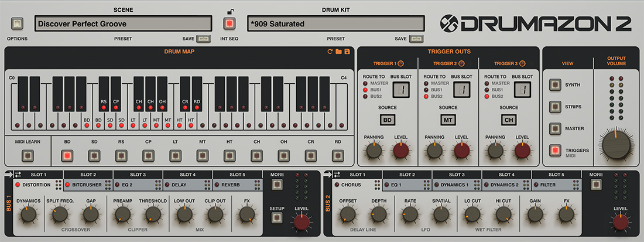The width and height of the screenshot is (644, 242).
Task: Open Trigger 3 source CH selector
Action: pos(509,120)
